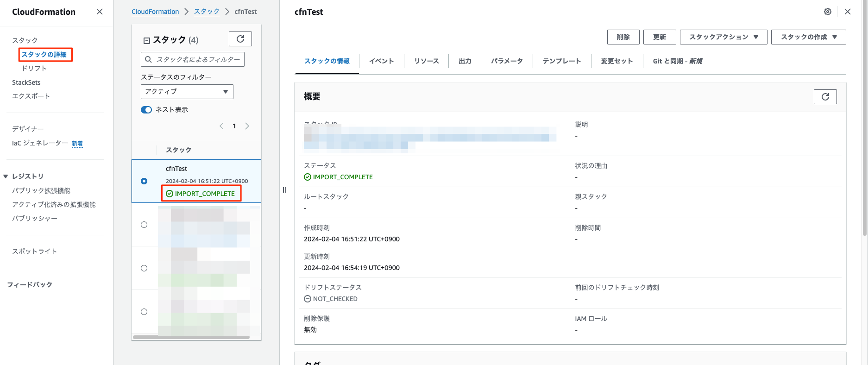This screenshot has width=868, height=365.
Task: Click the magnifier icon in stack filter
Action: coord(148,59)
